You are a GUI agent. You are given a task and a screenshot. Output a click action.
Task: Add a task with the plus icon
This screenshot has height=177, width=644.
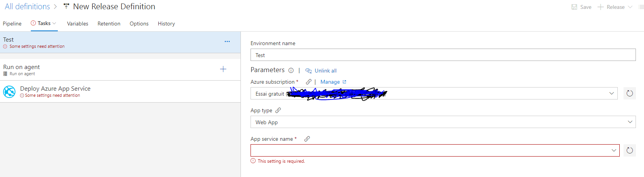pos(223,69)
